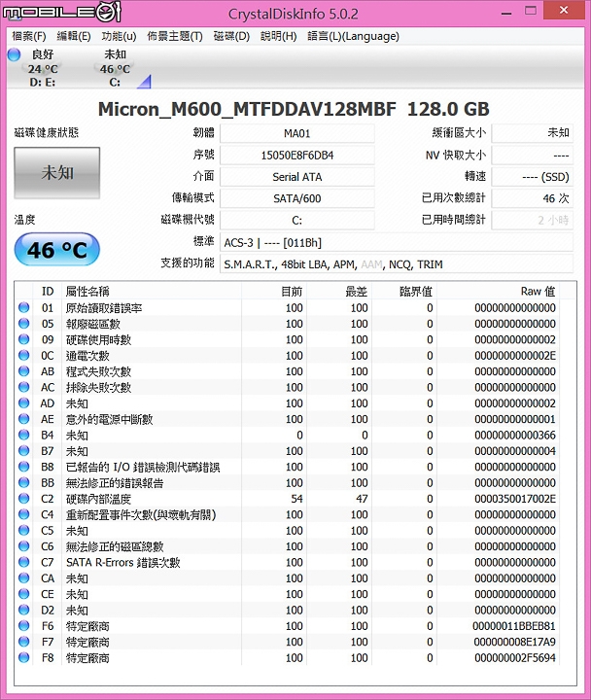Click raw value 000000008E17A9
Viewport: 591px width, 700px height.
tap(515, 642)
